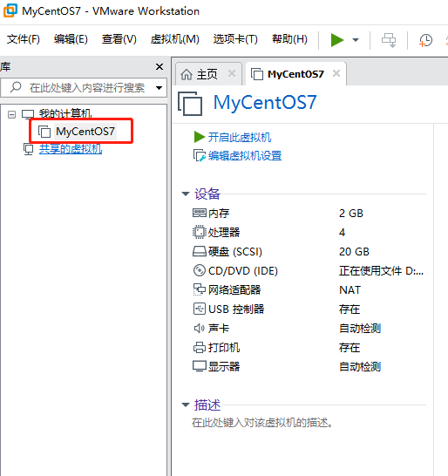Open the 选项卡(T) menu
The height and width of the screenshot is (476, 448).
pos(235,39)
